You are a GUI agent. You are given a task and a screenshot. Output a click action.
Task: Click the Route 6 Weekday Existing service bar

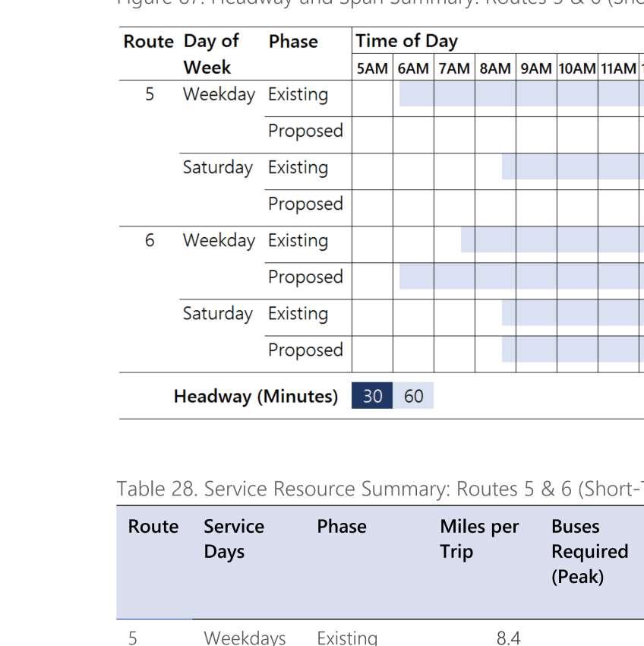553,239
